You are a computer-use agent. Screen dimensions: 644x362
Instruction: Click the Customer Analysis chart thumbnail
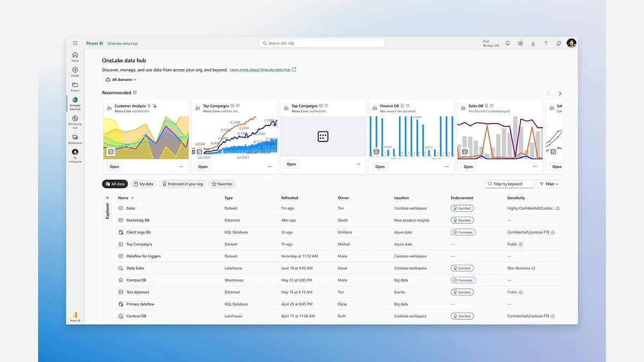coord(146,138)
